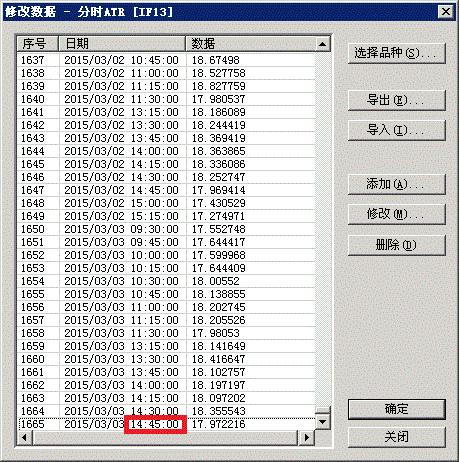This screenshot has height=462, width=459.
Task: Click value 18.355543 in row 1664
Action: click(219, 411)
